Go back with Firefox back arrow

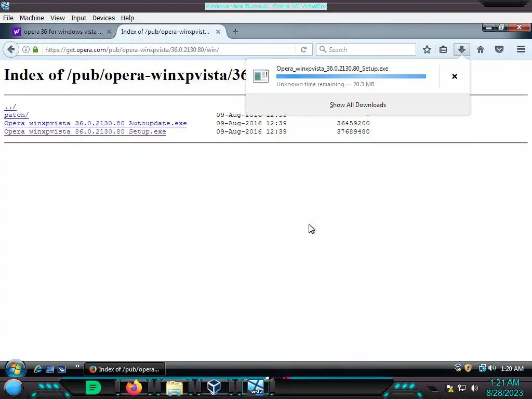(11, 49)
